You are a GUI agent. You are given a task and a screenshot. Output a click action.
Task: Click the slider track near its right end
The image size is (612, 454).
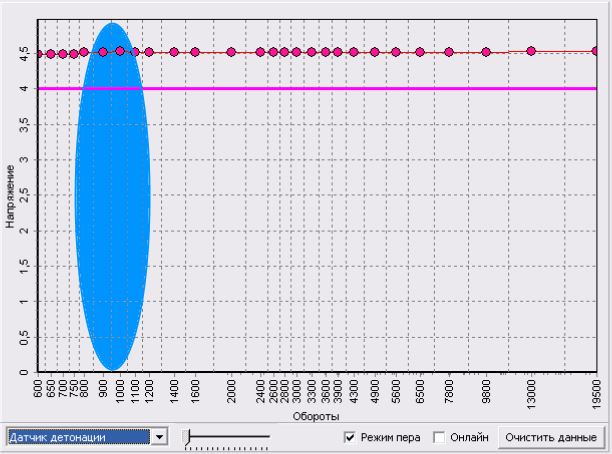pos(263,436)
